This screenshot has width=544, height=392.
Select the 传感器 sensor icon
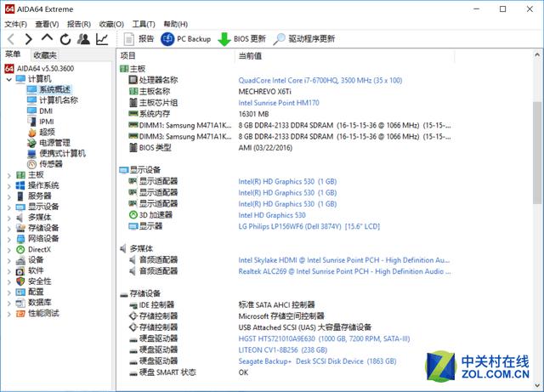tap(32, 164)
